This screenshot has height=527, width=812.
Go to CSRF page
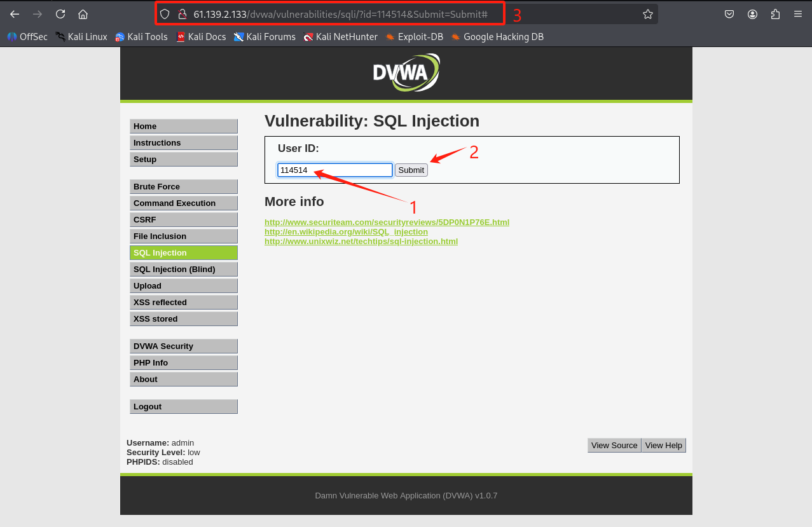184,219
